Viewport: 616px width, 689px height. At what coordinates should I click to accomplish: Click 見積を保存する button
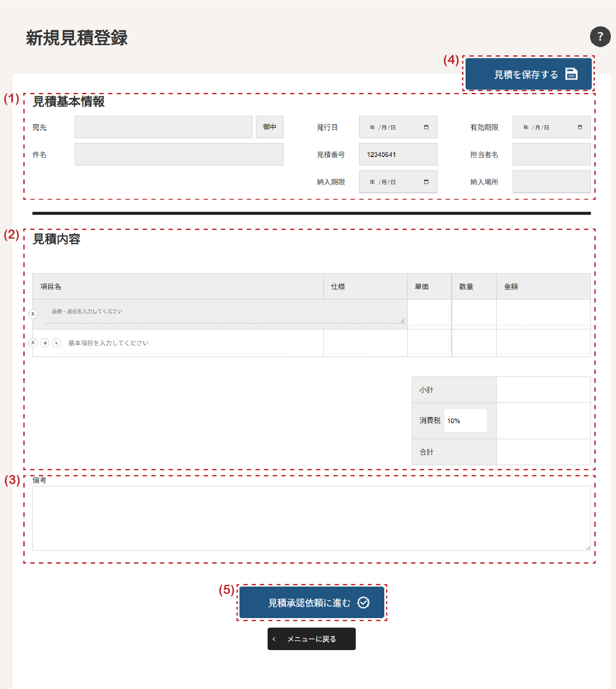[528, 74]
